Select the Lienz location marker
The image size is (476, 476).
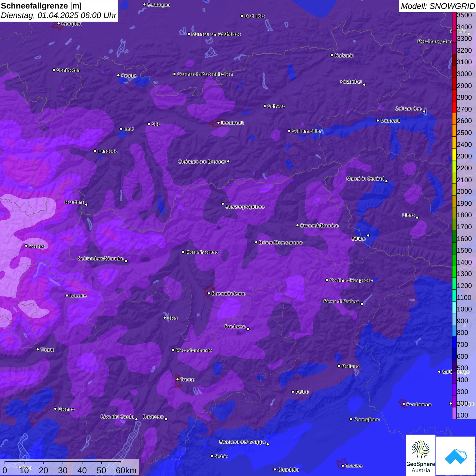point(417,218)
